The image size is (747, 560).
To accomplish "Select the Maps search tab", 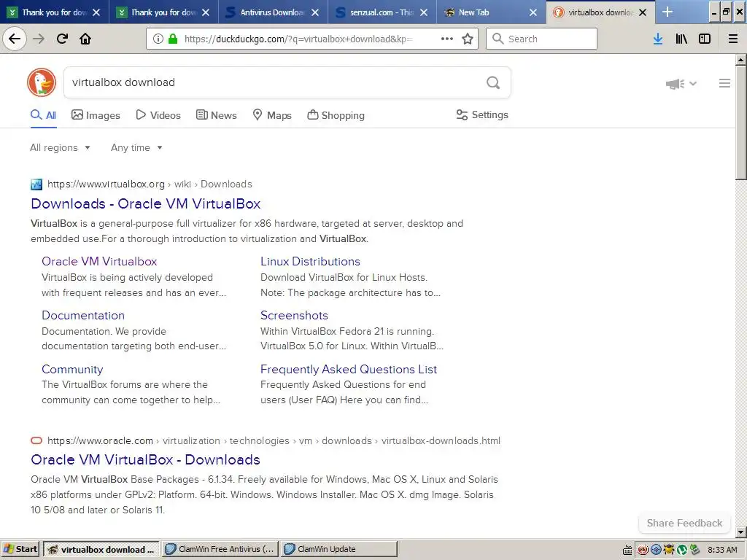I will (x=272, y=115).
